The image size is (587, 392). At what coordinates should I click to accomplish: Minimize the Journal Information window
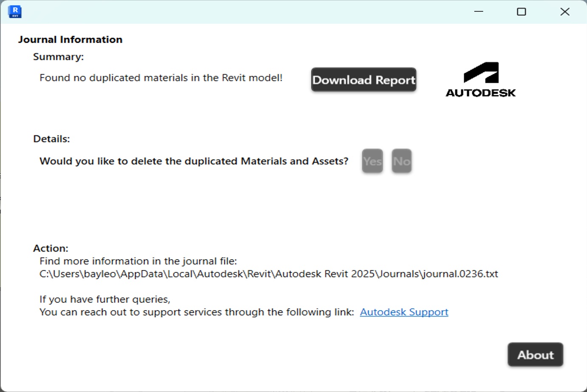[478, 11]
